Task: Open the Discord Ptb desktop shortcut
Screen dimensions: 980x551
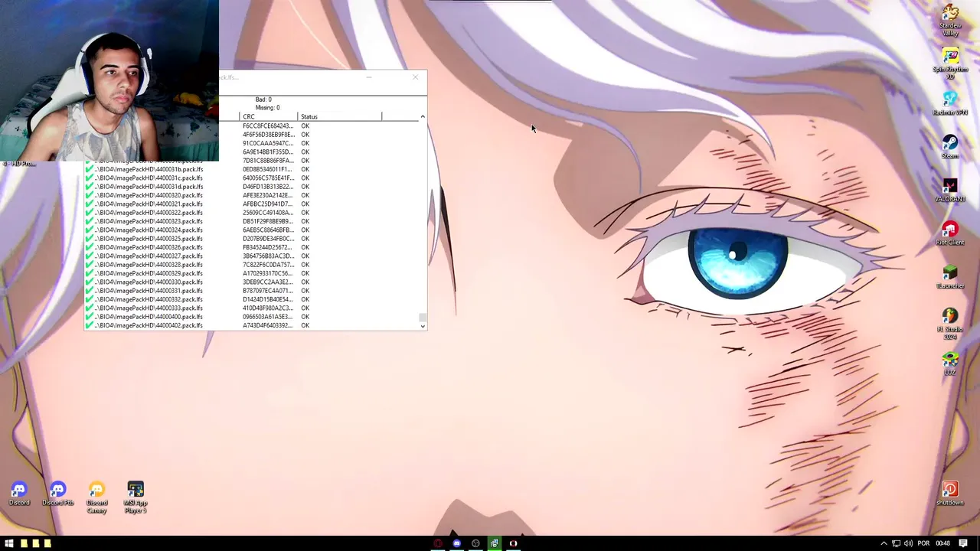Action: point(58,494)
